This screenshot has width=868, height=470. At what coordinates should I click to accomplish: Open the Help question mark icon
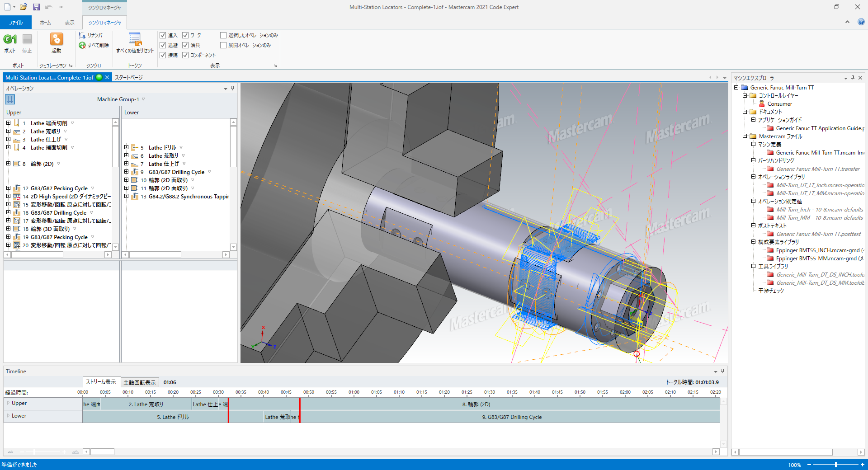[861, 22]
